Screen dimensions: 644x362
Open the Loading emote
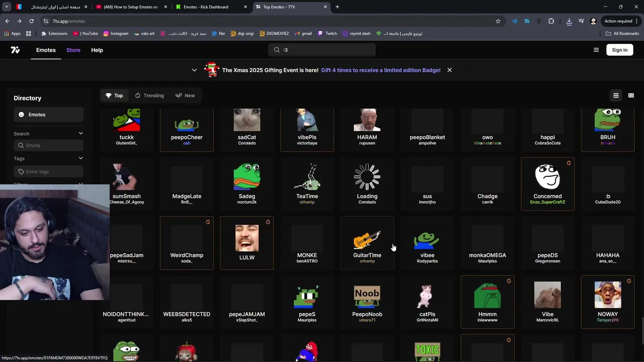[x=367, y=184]
